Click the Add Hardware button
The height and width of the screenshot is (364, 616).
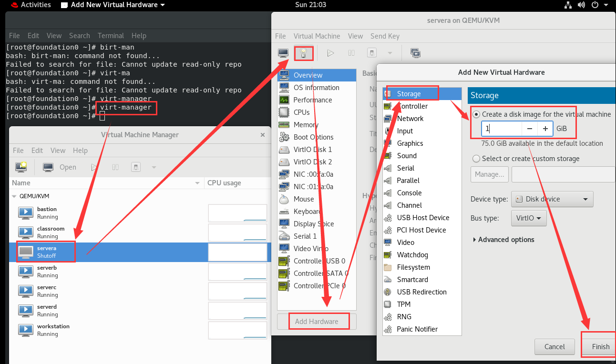(x=317, y=322)
